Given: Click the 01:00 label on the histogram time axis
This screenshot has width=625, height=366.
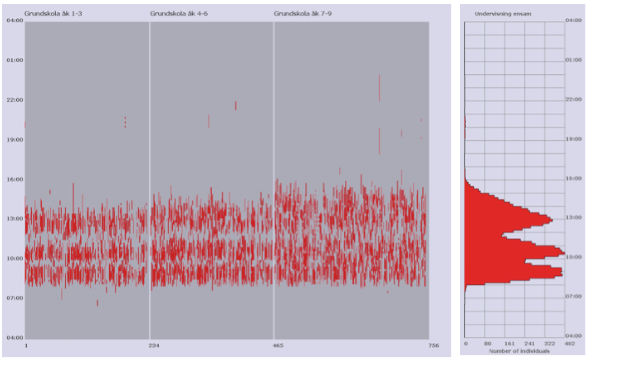Looking at the screenshot, I should coord(574,60).
